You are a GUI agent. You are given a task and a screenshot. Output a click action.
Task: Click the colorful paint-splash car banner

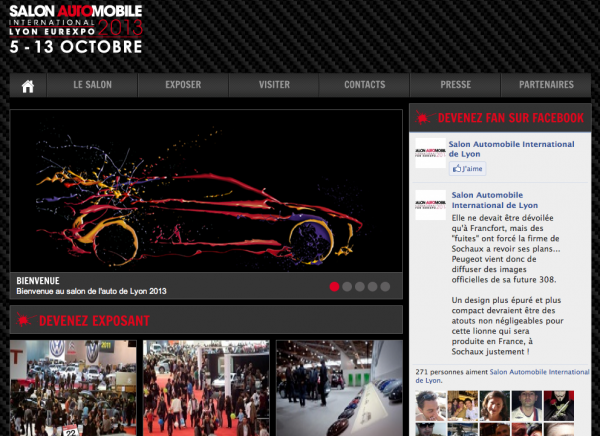[x=205, y=190]
